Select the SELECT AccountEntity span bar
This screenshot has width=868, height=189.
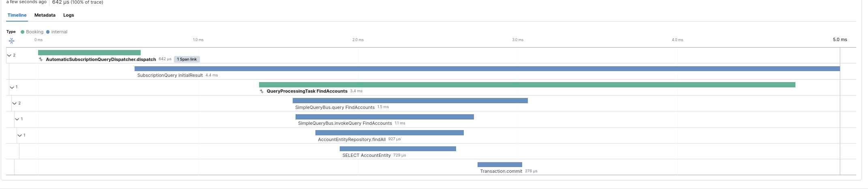point(398,149)
